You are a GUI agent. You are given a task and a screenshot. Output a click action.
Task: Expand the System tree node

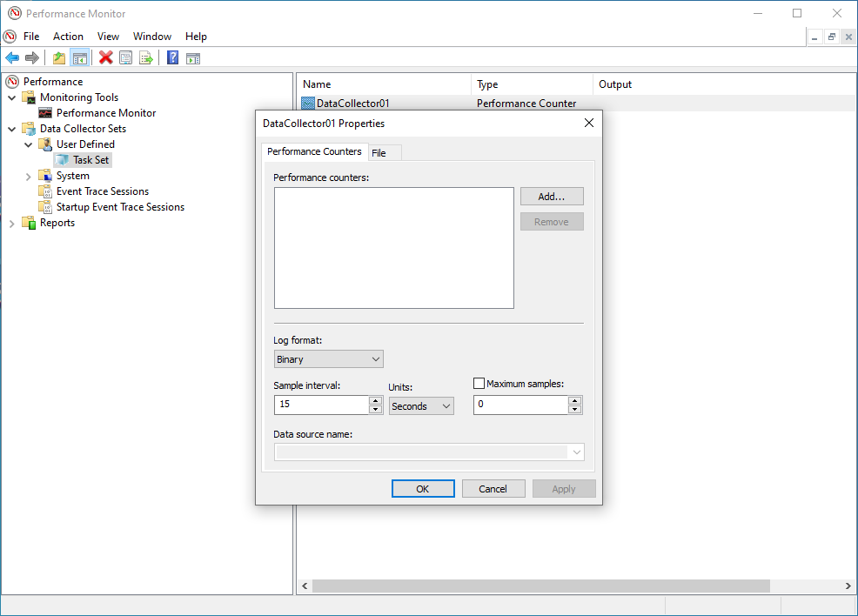29,175
